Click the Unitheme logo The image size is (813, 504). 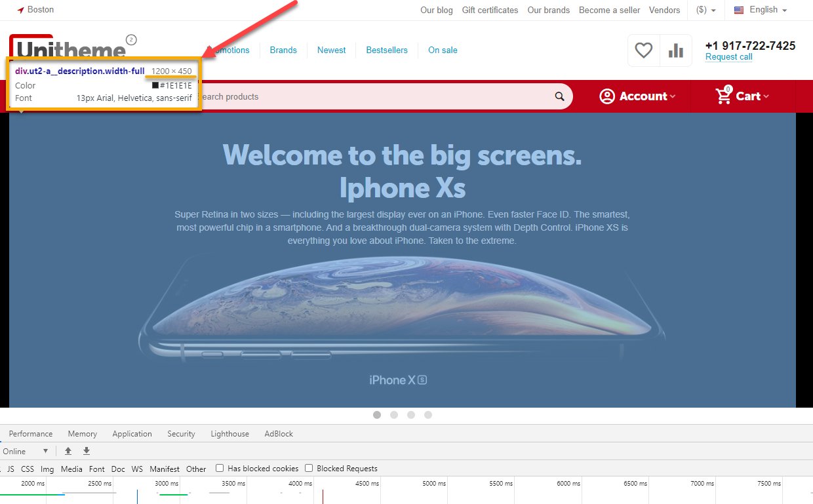point(68,46)
